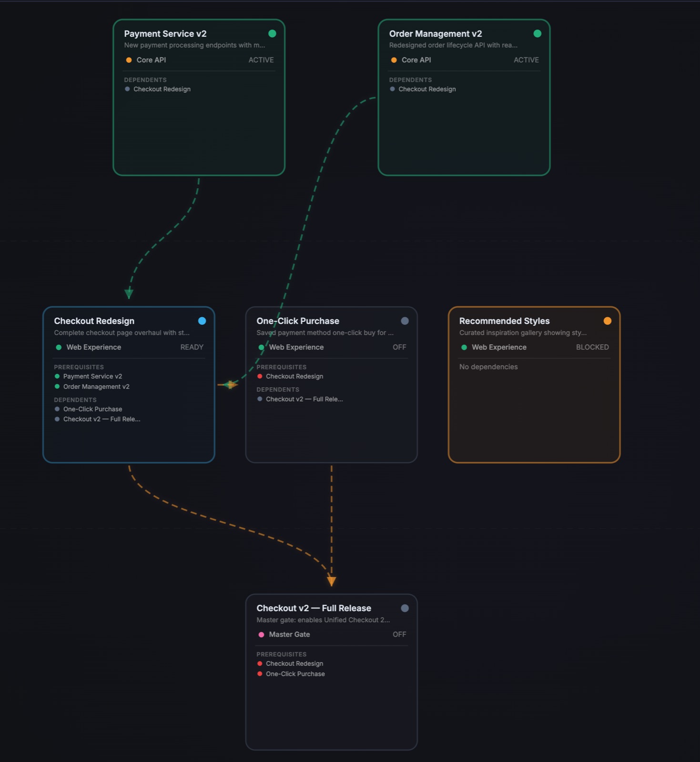Screen dimensions: 700x762
Task: Click the green arrowhead above Checkout Redesign
Action: pos(129,293)
